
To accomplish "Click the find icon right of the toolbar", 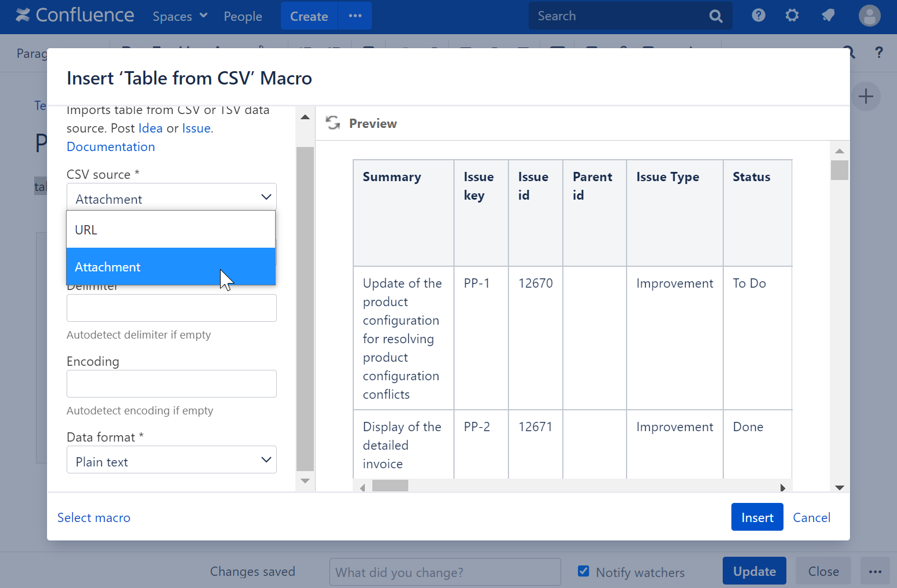I will pos(849,53).
